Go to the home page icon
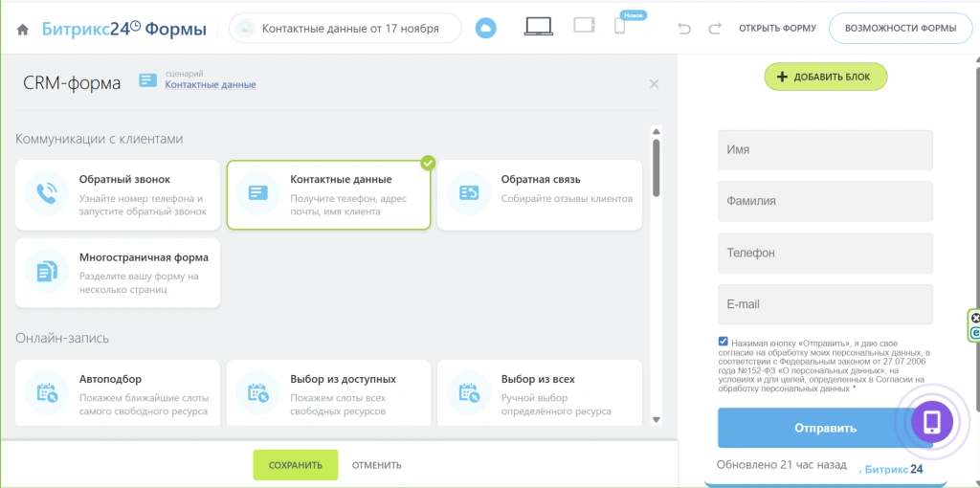The image size is (980, 488). (x=23, y=30)
